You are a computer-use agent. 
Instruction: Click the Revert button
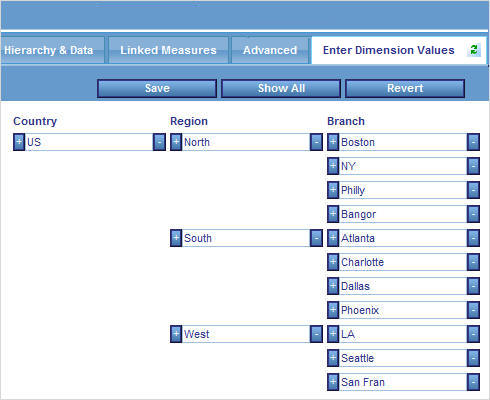click(x=405, y=88)
